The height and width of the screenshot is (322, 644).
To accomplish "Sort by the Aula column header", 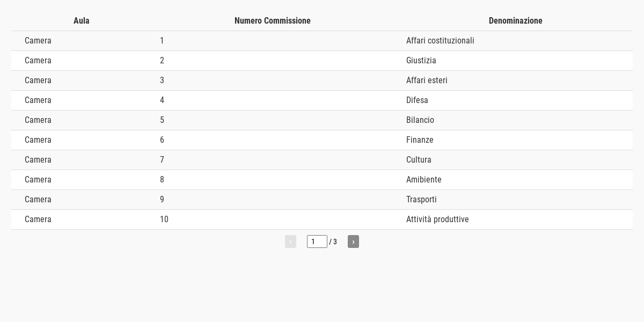I will (82, 21).
